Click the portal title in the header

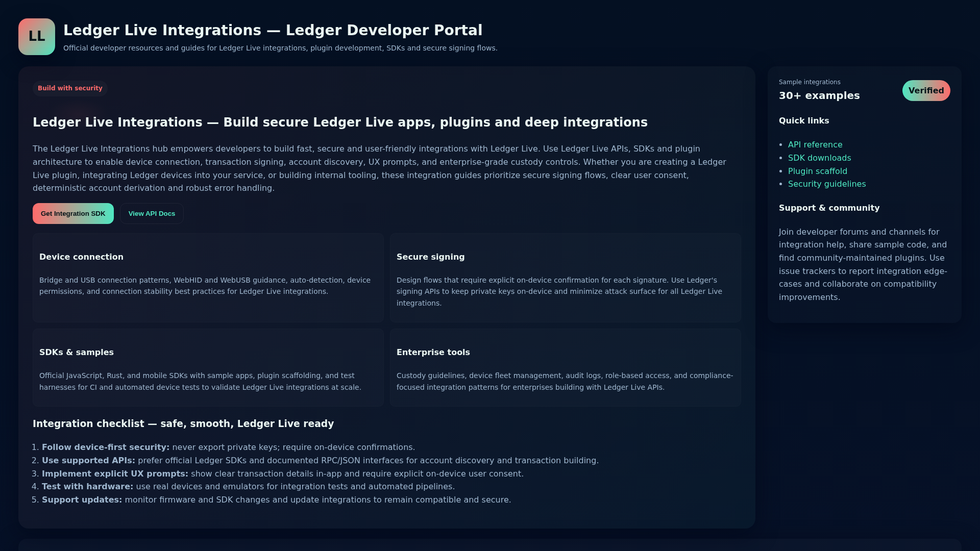tap(273, 31)
